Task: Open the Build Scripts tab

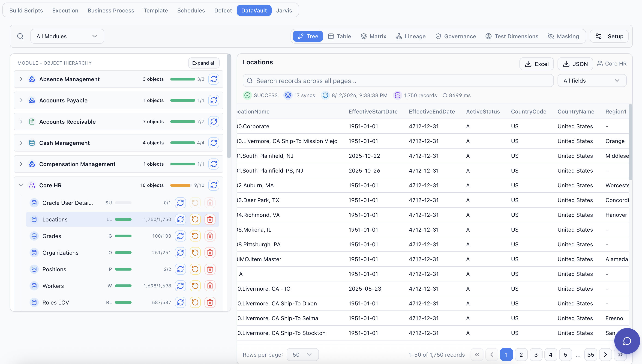Action: (26, 11)
